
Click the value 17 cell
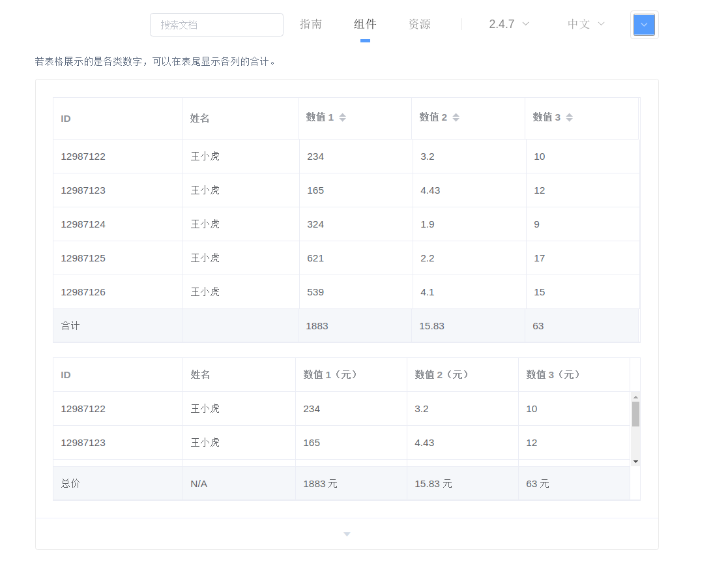click(583, 258)
